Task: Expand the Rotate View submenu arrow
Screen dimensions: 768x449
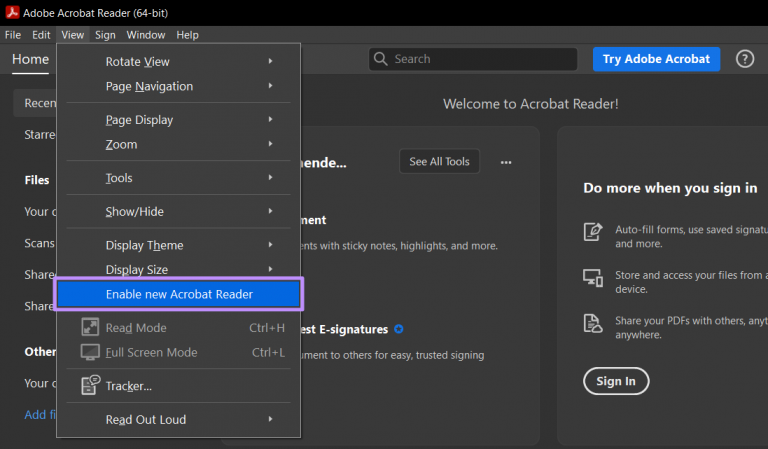Action: tap(270, 61)
